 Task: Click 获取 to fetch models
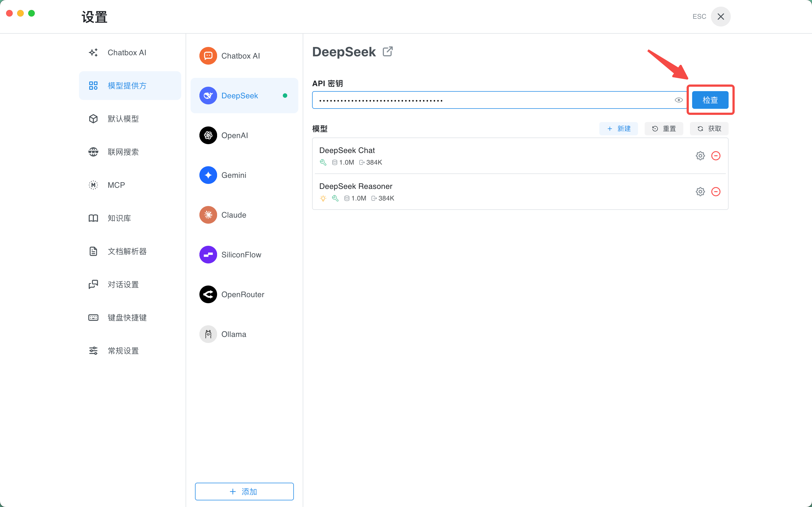(709, 129)
